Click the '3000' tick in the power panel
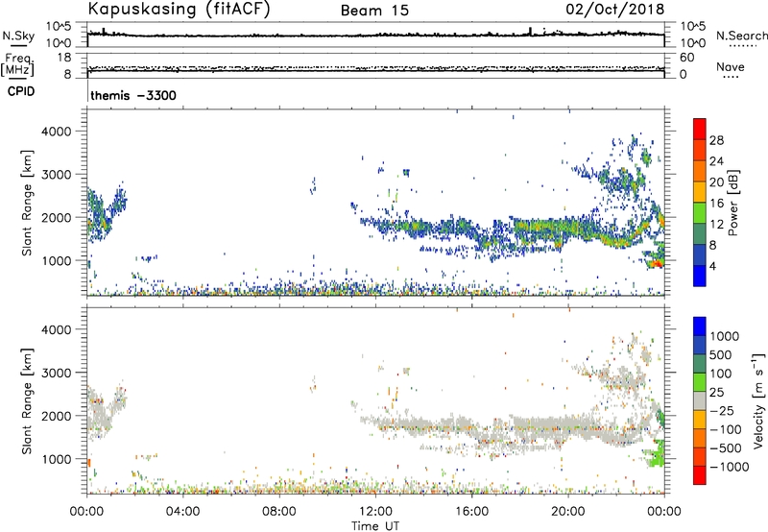The image size is (768, 532). (56, 175)
